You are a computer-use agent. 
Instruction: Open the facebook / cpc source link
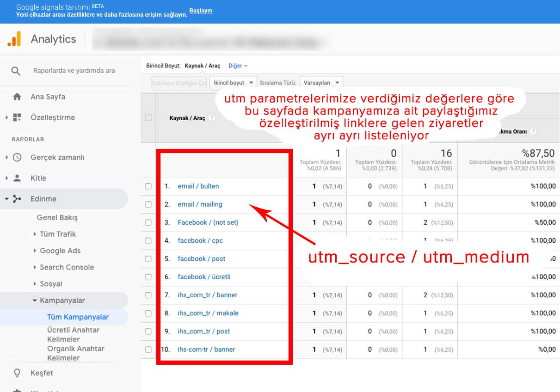[200, 240]
